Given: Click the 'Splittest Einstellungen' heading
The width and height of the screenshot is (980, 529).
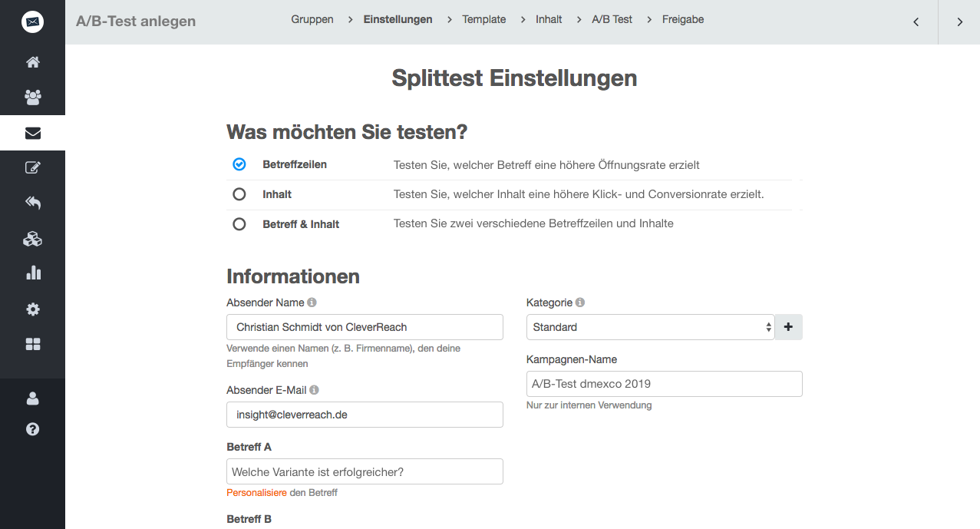Looking at the screenshot, I should [x=514, y=78].
